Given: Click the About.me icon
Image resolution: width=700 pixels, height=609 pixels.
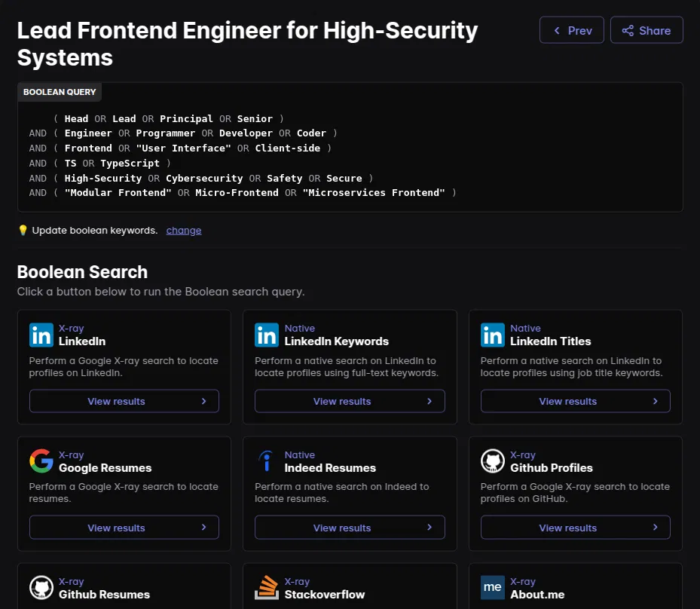Looking at the screenshot, I should pyautogui.click(x=492, y=588).
